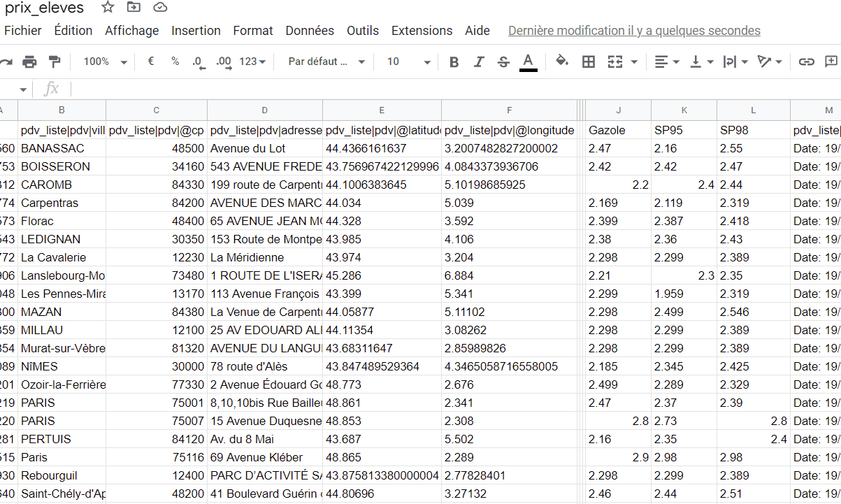The height and width of the screenshot is (504, 841).
Task: Star the prix_eleves document
Action: tap(108, 8)
